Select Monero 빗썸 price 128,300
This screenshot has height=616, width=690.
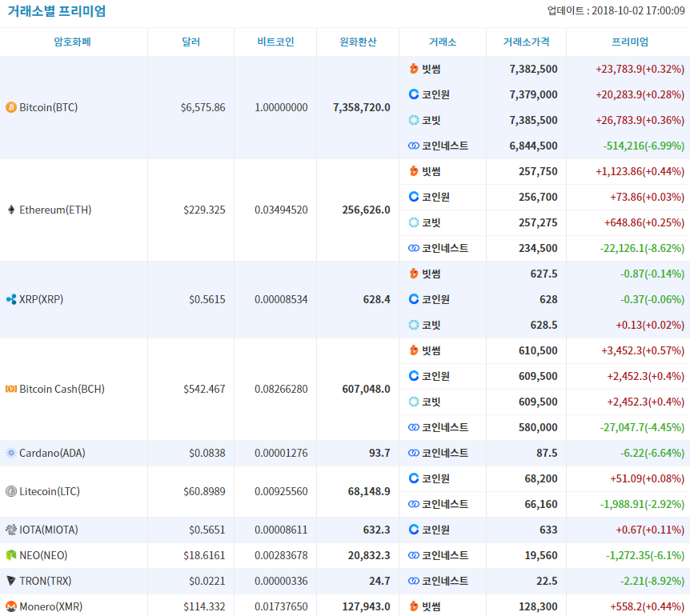pyautogui.click(x=538, y=606)
